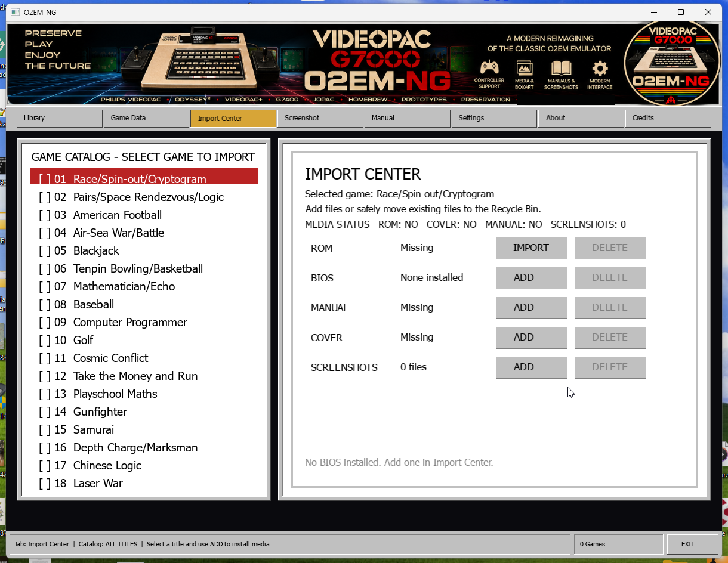Click the '0 files' screenshots count
728x563 pixels.
pyautogui.click(x=414, y=367)
